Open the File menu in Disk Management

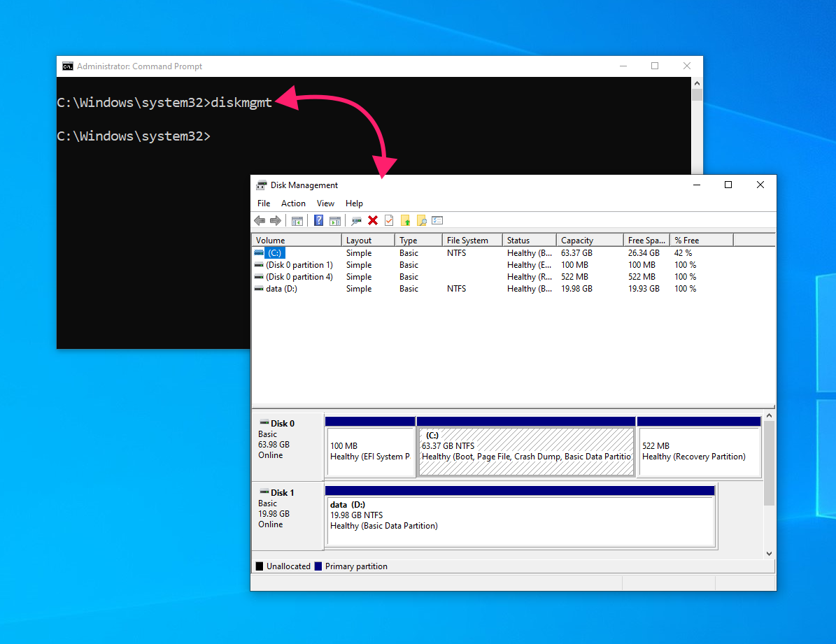click(263, 203)
